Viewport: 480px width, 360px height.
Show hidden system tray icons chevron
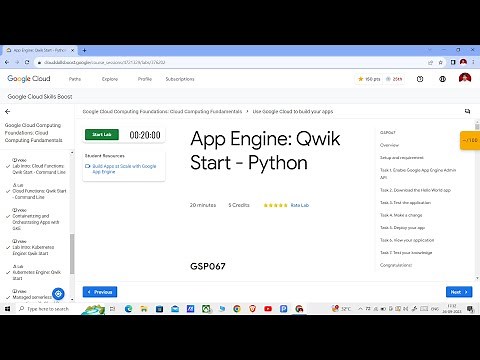[x=360, y=309]
